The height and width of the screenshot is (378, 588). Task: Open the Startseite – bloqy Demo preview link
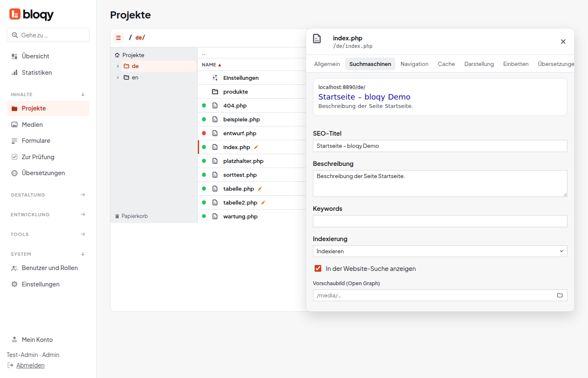364,97
